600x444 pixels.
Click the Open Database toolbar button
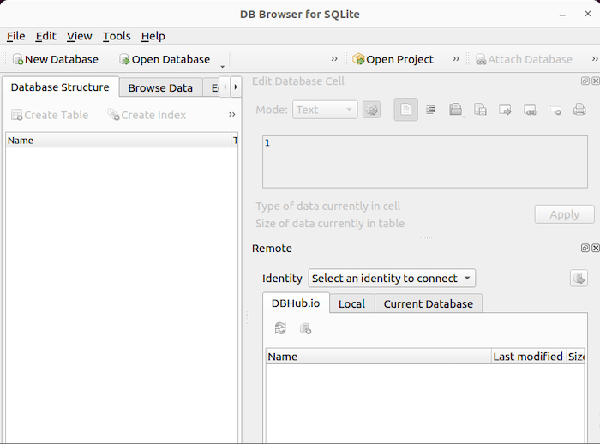(x=165, y=59)
